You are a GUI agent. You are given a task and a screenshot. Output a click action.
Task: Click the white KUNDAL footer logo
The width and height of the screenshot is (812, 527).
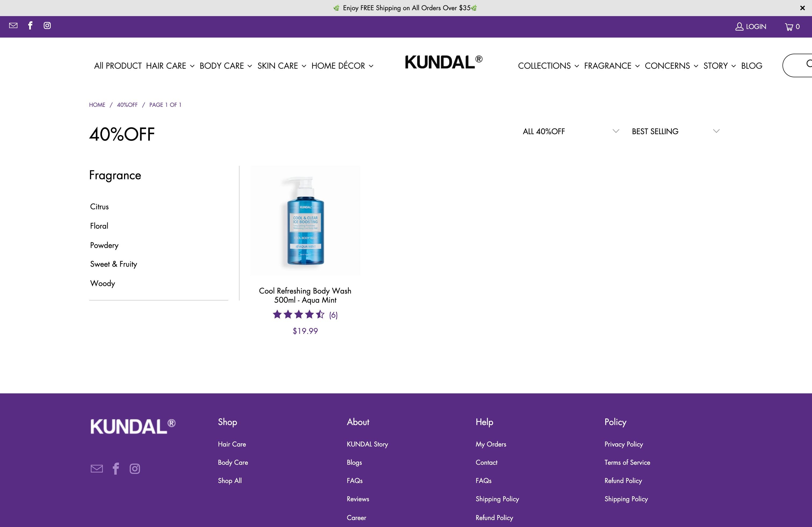click(x=133, y=426)
